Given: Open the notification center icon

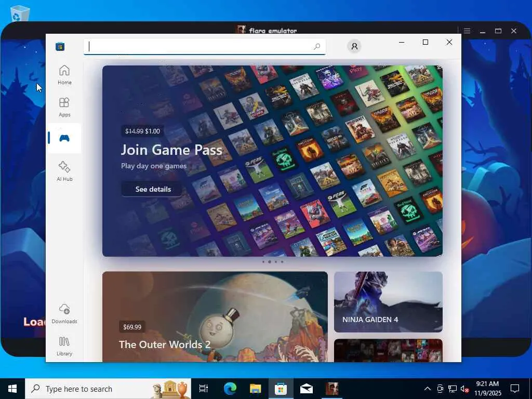Looking at the screenshot, I should (515, 389).
